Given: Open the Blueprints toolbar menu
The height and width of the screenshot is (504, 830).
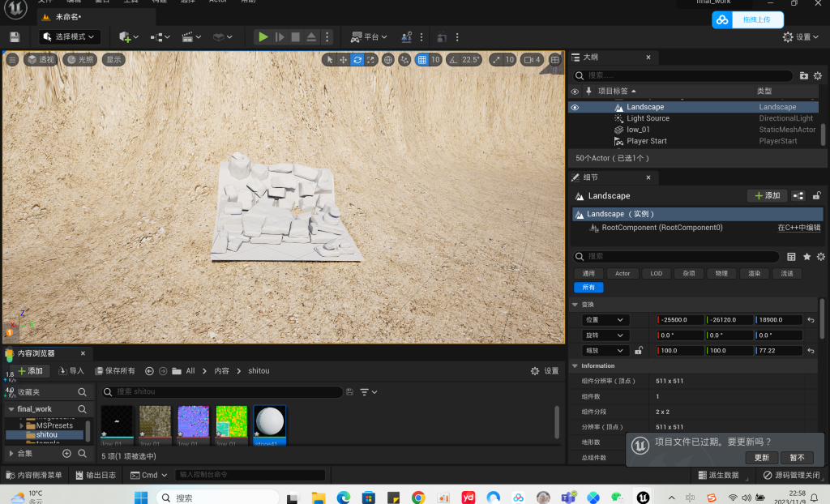Looking at the screenshot, I should [x=160, y=37].
